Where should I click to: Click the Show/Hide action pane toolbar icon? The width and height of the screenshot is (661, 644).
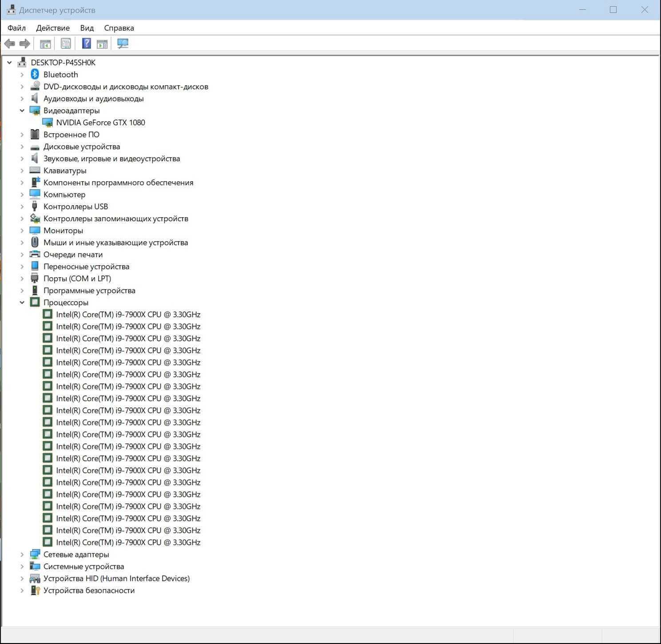pyautogui.click(x=102, y=44)
